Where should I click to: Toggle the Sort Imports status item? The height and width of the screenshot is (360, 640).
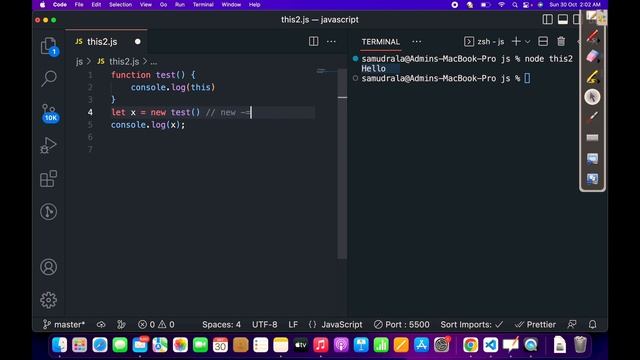pyautogui.click(x=471, y=324)
